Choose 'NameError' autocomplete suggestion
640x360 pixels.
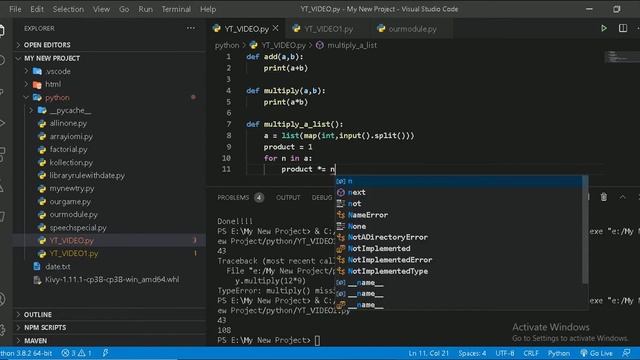[459, 215]
